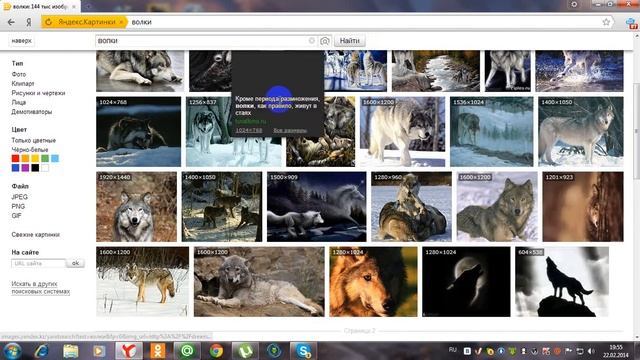Filter by Рисунки и чертежи

pos(38,93)
